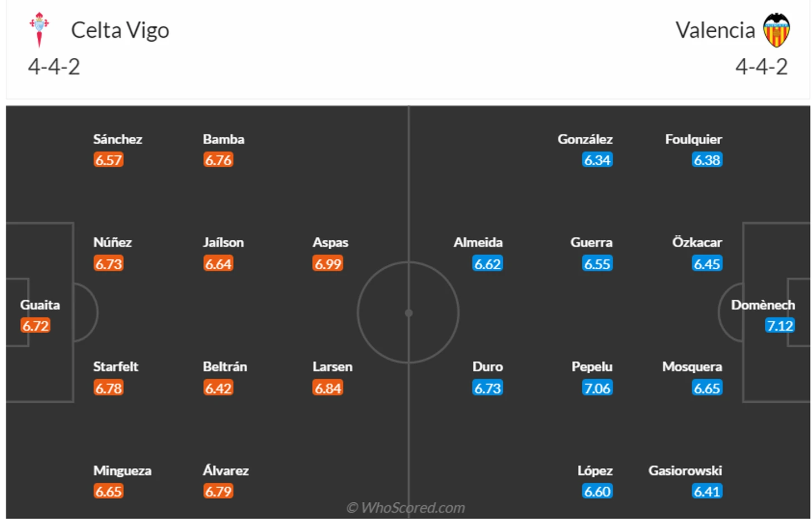Click Sánchez's 6.57 rating
The width and height of the screenshot is (812, 519).
click(x=108, y=160)
